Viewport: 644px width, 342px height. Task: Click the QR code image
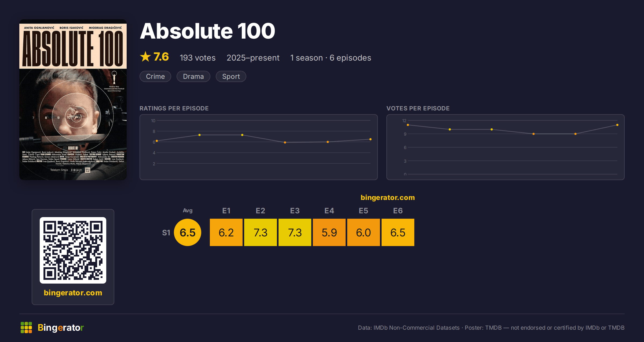[73, 250]
